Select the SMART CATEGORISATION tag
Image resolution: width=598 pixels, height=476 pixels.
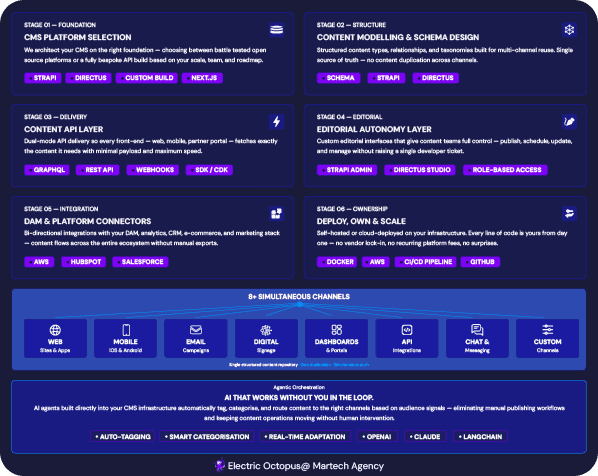pos(207,436)
